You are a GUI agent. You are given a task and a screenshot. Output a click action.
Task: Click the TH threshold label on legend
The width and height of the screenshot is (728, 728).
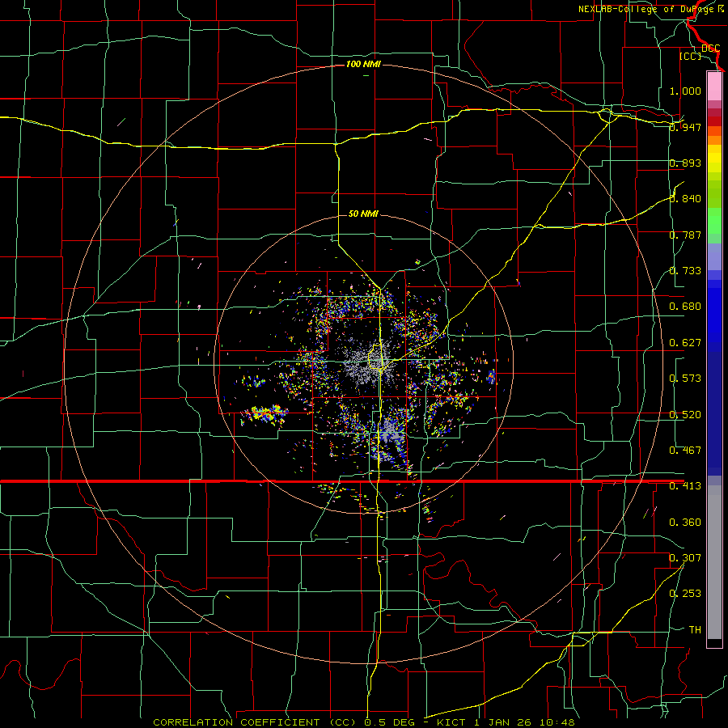(695, 629)
